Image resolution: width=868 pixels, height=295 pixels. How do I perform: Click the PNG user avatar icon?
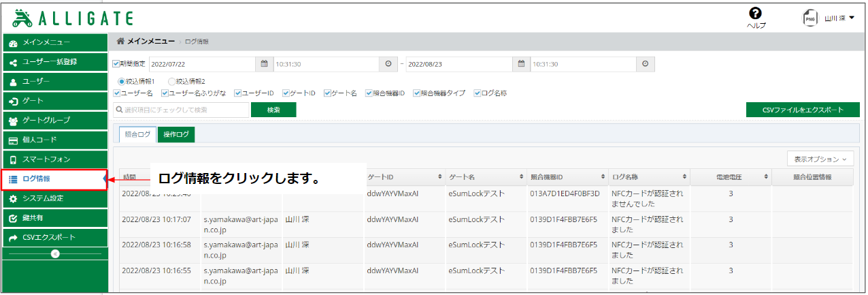(x=810, y=18)
